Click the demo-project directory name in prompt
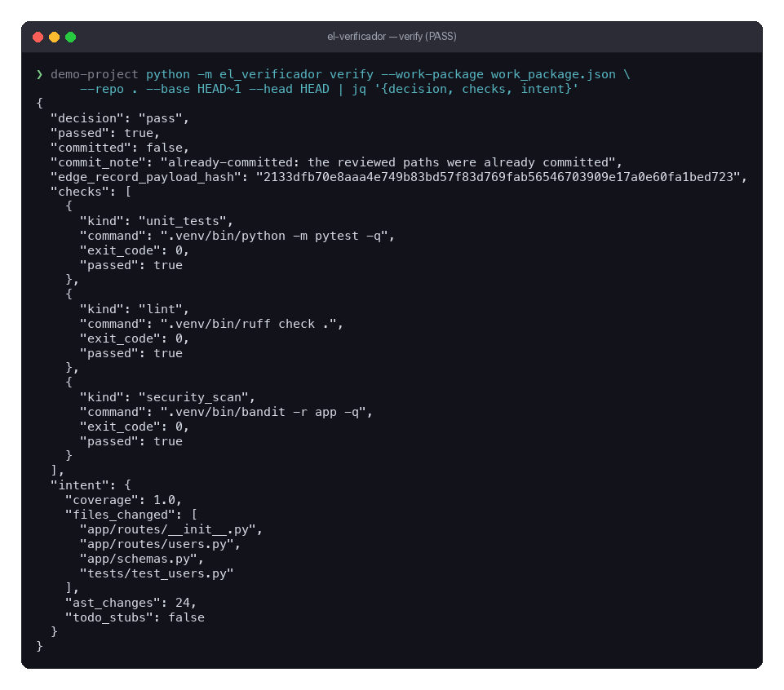This screenshot has width=784, height=690. pos(95,74)
